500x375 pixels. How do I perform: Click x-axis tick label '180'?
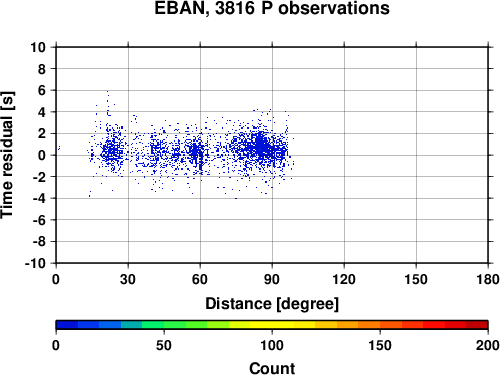[x=488, y=279]
